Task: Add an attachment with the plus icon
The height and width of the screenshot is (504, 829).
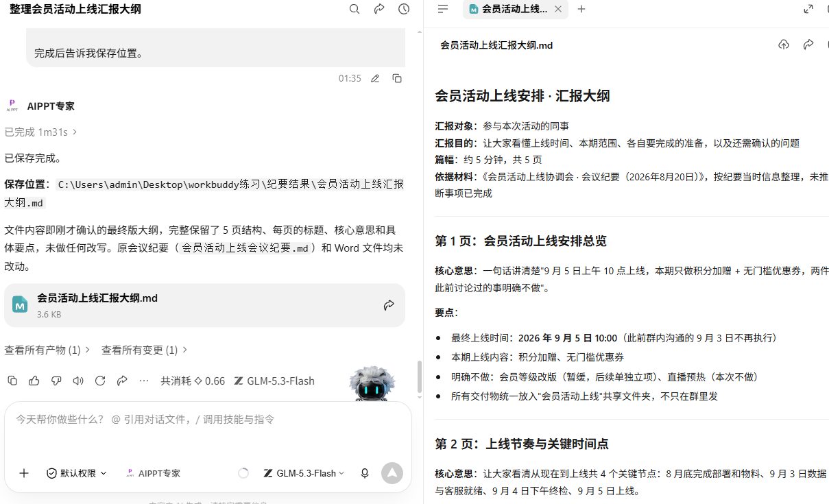Action: [x=24, y=473]
